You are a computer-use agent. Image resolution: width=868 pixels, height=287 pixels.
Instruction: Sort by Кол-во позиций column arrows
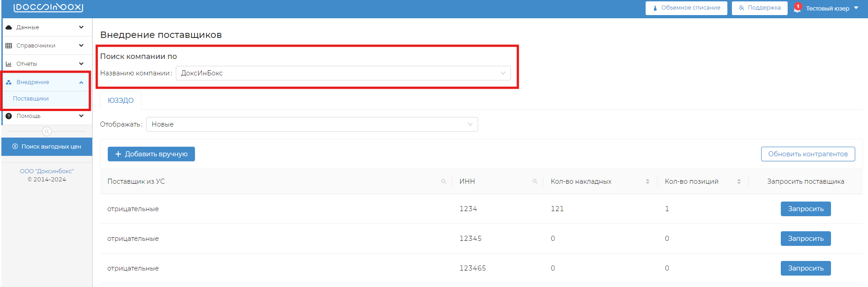coord(739,181)
